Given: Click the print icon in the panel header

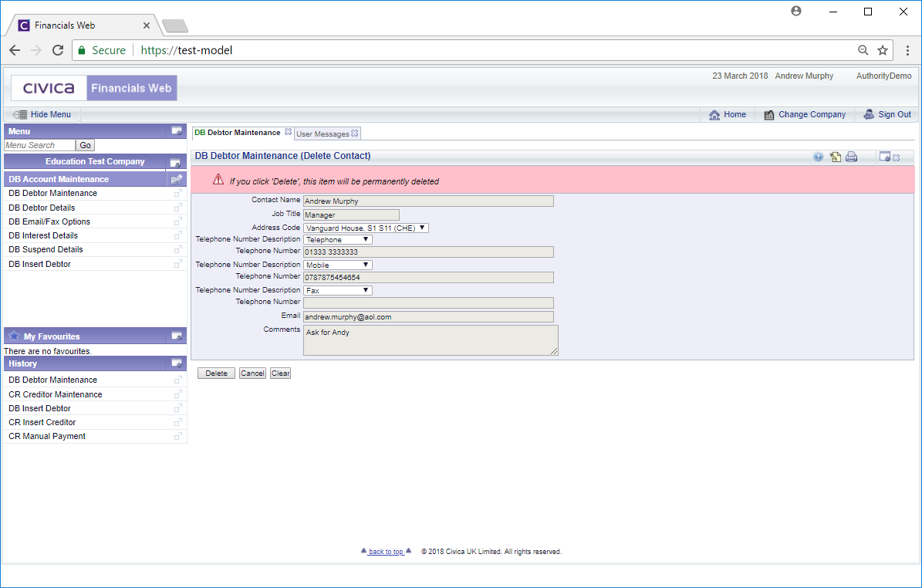Looking at the screenshot, I should coord(852,157).
